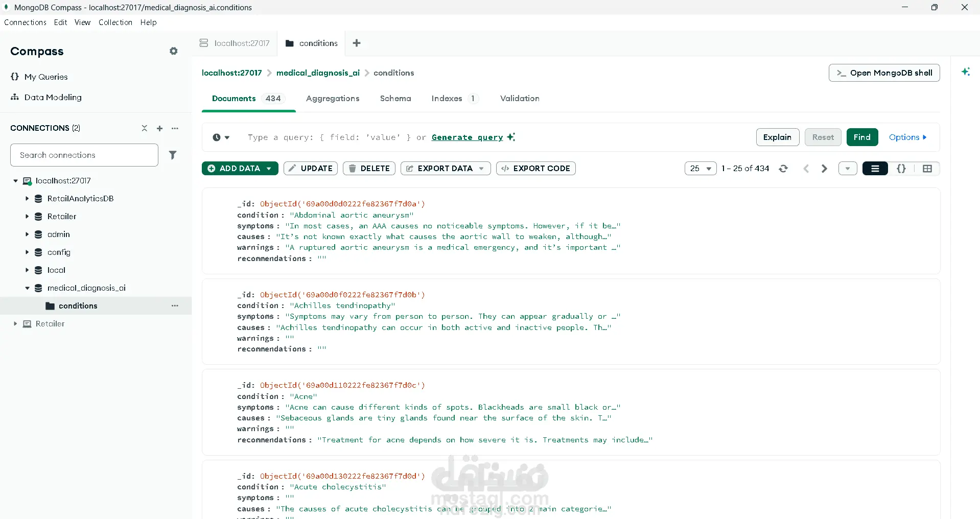
Task: Switch to the Aggregations tab
Action: click(333, 99)
